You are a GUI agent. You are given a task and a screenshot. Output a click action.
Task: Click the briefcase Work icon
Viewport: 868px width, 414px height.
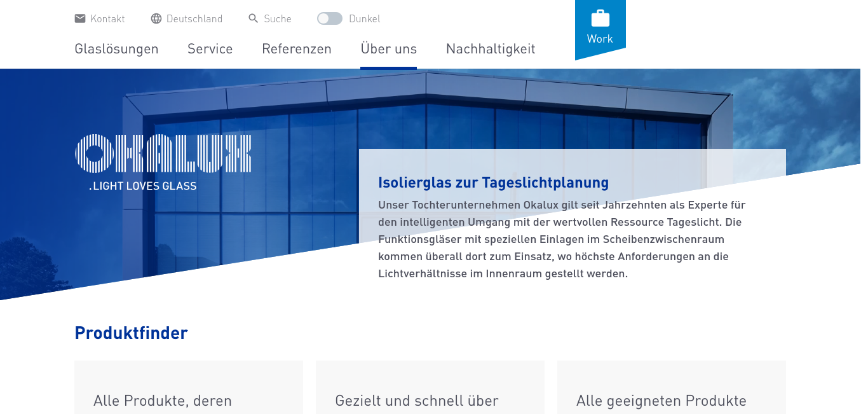click(600, 18)
